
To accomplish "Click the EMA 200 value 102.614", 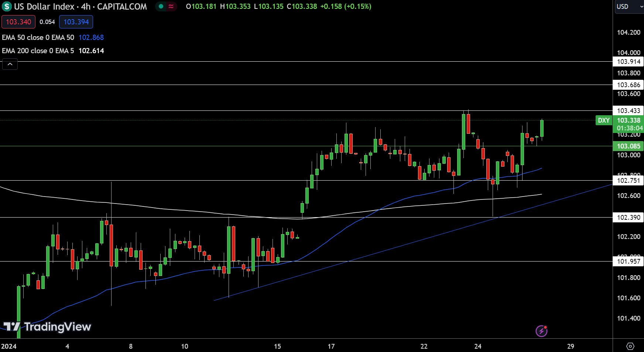I will click(x=91, y=51).
